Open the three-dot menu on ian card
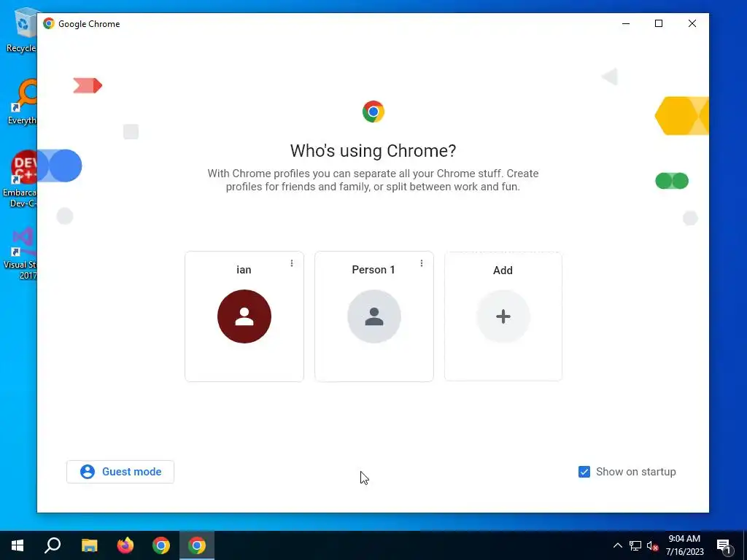Screen dimensions: 747x560 (292, 263)
